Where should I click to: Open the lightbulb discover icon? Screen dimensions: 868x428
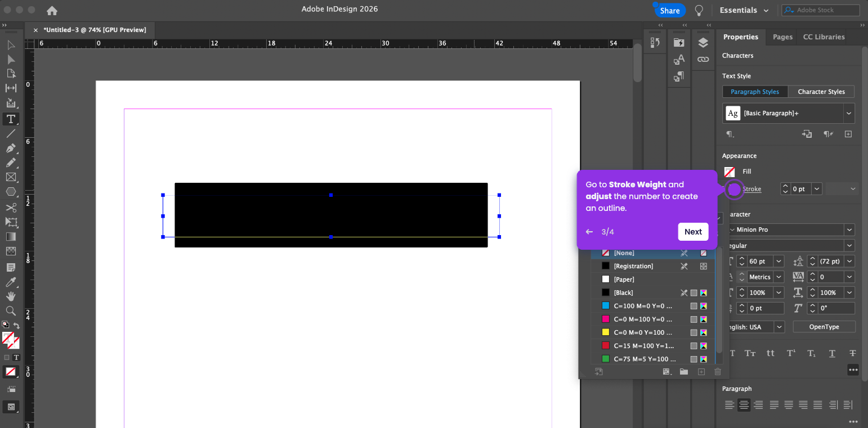click(699, 10)
